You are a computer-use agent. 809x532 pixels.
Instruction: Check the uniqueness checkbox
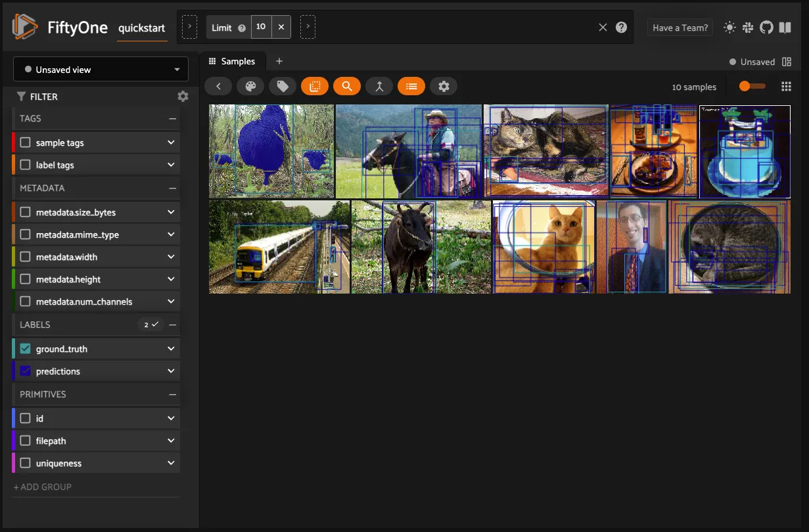(26, 463)
